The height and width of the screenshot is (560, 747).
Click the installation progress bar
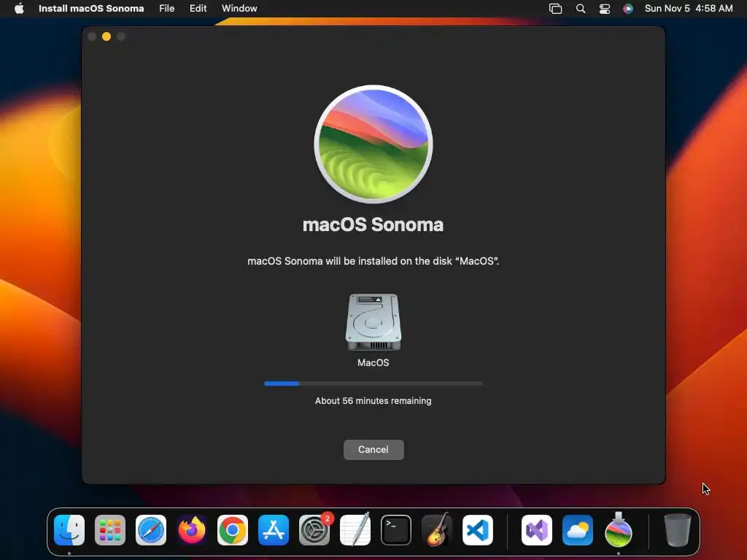pos(373,384)
